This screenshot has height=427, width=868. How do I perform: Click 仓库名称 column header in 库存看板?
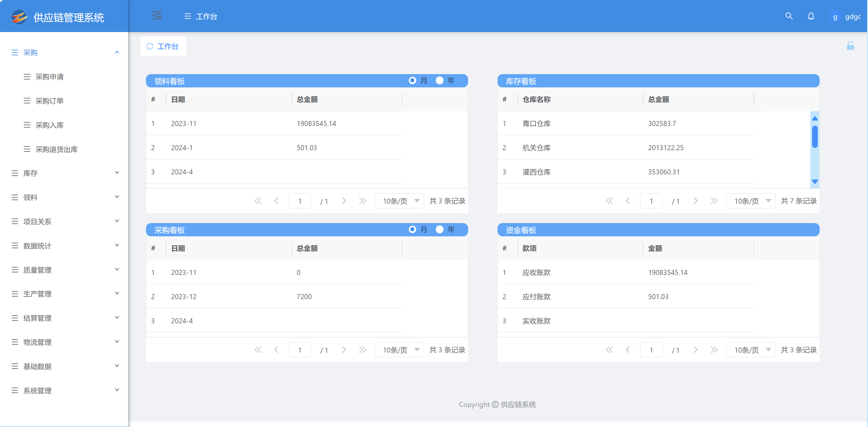point(580,99)
